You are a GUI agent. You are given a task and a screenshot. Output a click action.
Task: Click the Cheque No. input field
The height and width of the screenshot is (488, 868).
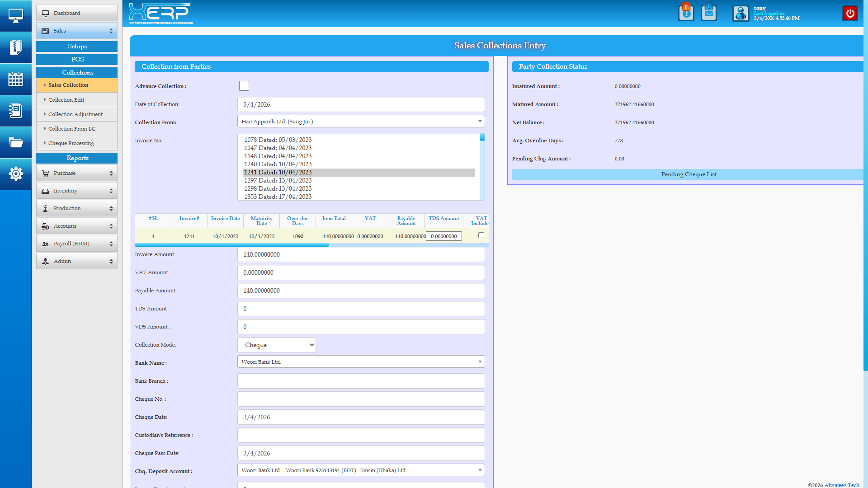[x=361, y=399]
